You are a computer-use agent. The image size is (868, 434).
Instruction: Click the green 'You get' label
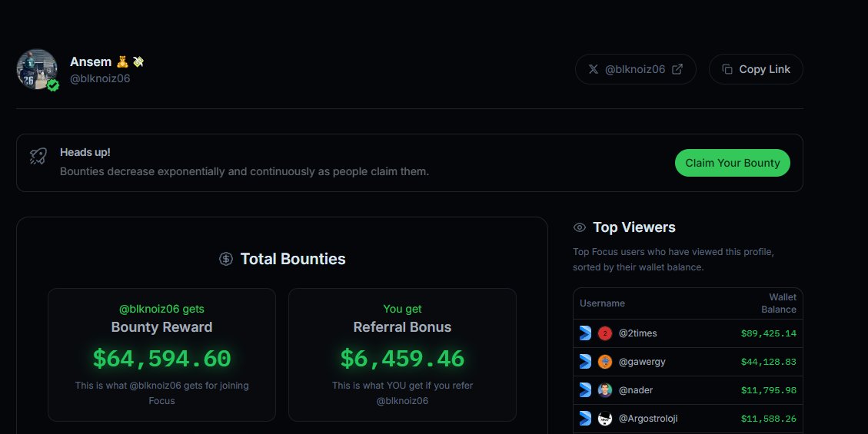(x=402, y=309)
